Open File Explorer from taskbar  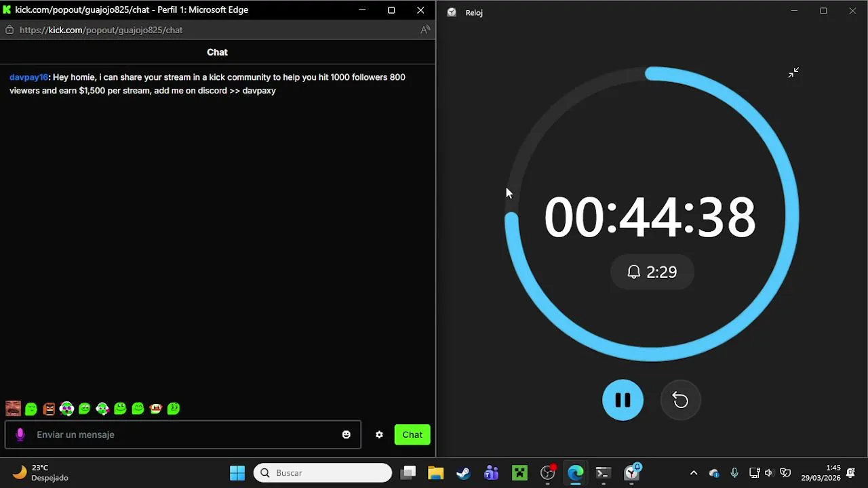[435, 472]
